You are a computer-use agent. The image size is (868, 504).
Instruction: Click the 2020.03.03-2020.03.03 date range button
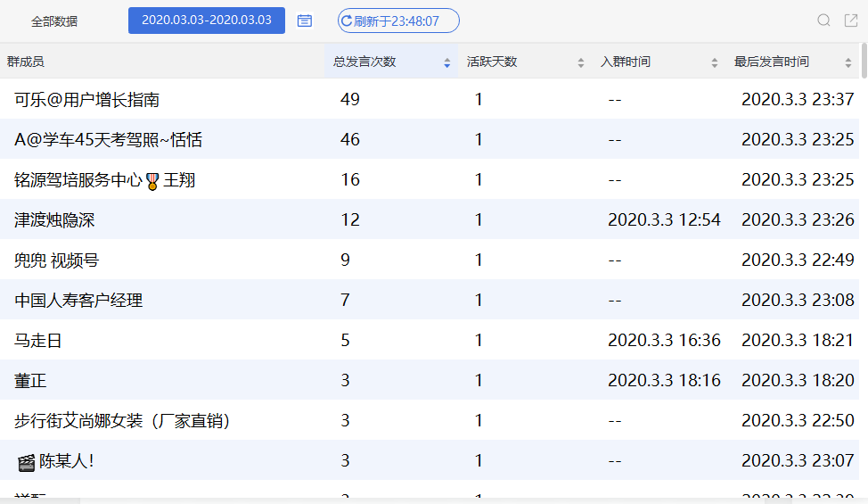[207, 21]
